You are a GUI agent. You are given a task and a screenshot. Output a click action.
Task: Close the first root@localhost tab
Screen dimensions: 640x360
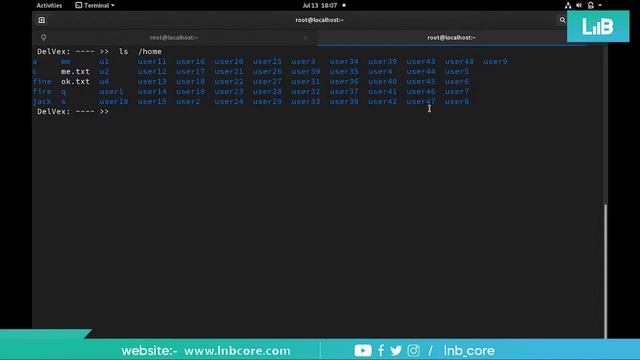click(305, 38)
